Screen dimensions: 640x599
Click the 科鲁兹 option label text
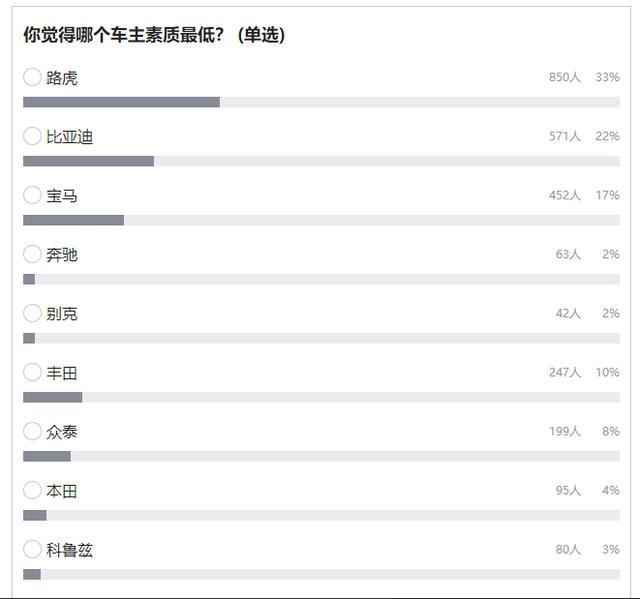click(x=69, y=550)
